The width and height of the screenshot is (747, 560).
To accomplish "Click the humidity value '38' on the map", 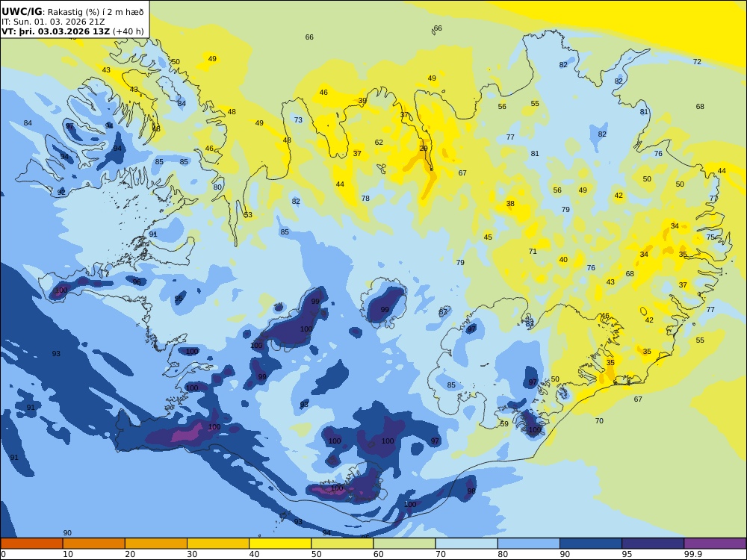I will [x=510, y=203].
